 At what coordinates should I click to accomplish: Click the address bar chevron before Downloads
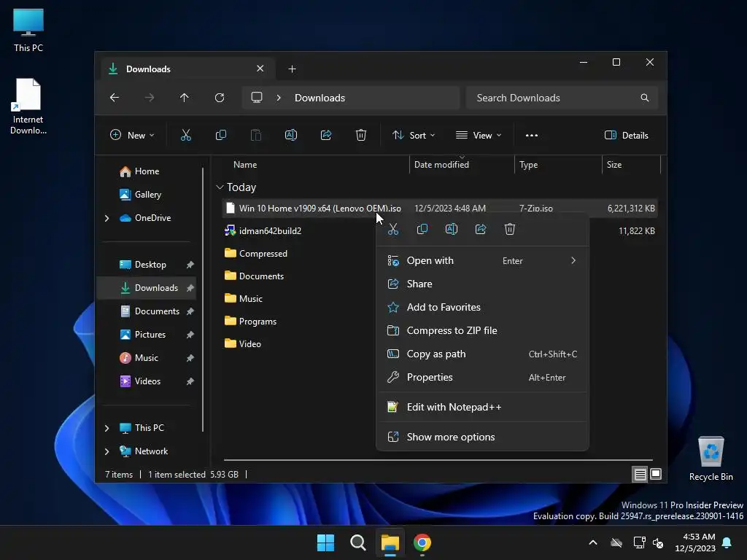tap(279, 98)
